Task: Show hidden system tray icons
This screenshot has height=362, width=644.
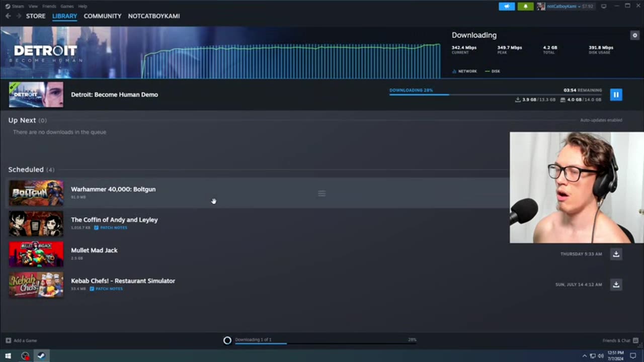Action: pos(584,356)
